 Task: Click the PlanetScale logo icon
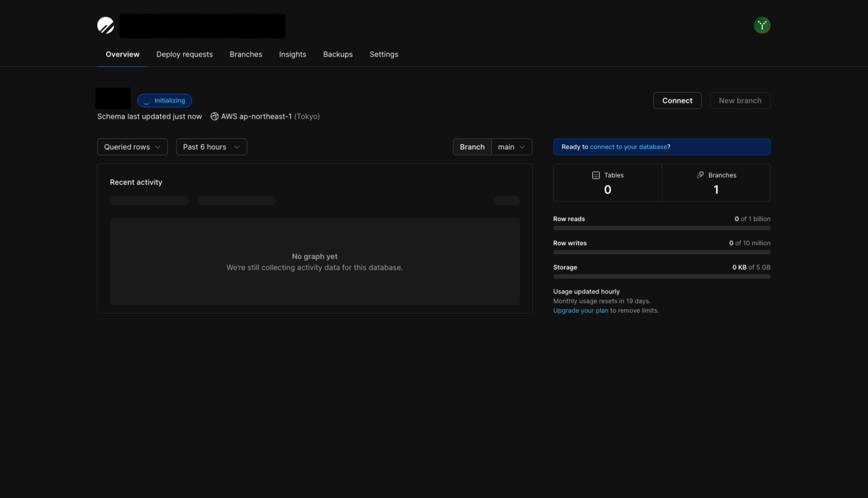click(106, 25)
